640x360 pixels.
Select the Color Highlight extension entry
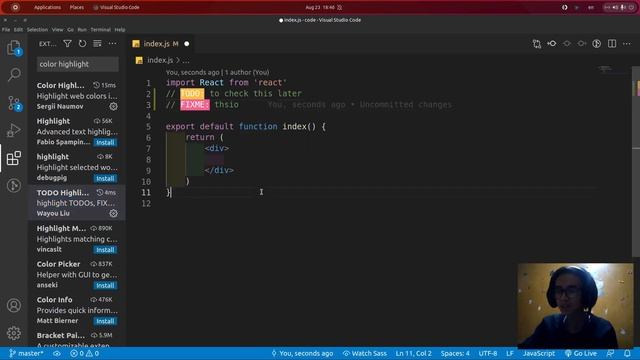tap(77, 96)
